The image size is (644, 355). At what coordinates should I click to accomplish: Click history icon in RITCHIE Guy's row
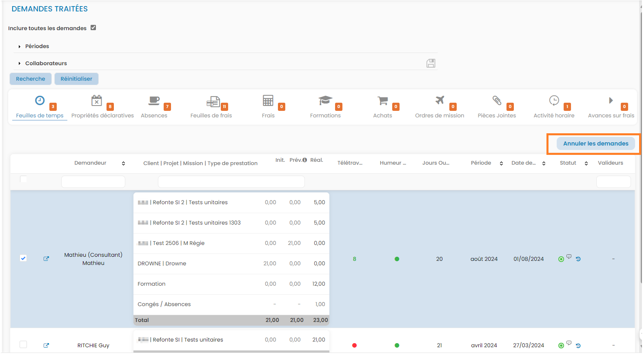pos(578,346)
